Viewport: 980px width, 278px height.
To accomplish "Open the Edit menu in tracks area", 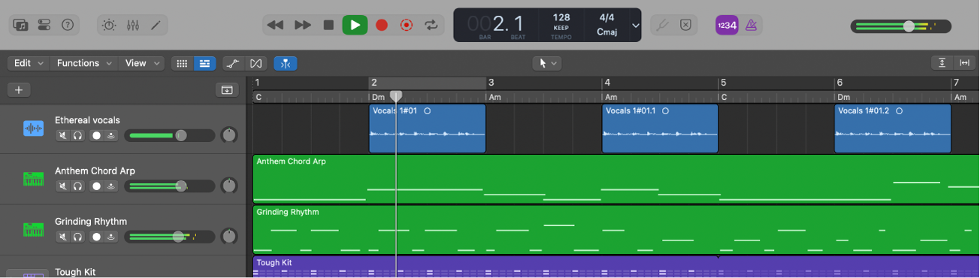I will (x=29, y=63).
